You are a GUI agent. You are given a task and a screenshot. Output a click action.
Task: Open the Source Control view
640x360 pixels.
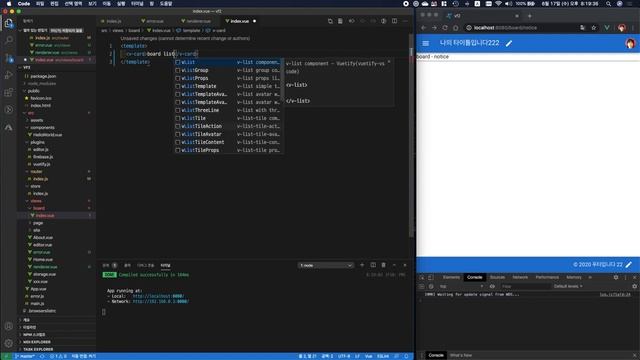coord(9,58)
